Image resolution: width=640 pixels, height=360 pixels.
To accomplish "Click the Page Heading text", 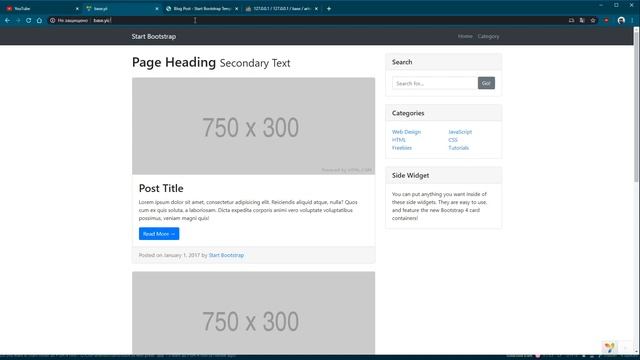I will [174, 62].
